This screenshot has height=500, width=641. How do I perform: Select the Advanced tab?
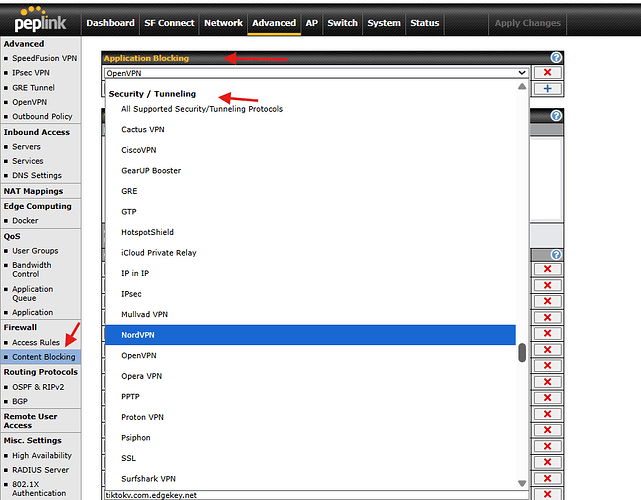pos(274,23)
